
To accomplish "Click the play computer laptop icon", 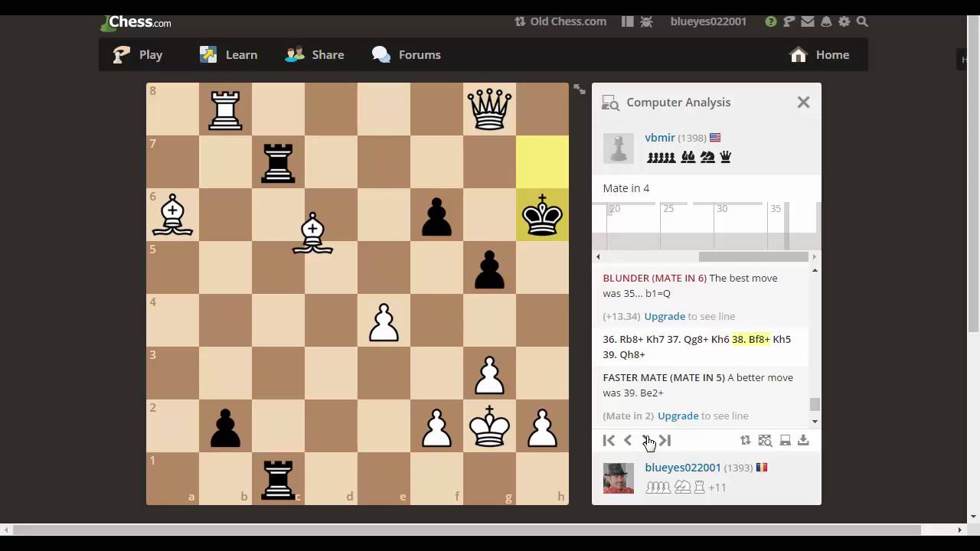I will 785,440.
